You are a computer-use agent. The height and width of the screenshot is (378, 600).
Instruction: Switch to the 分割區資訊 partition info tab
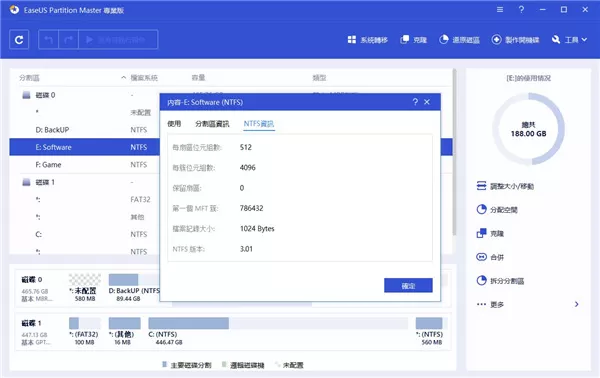212,124
